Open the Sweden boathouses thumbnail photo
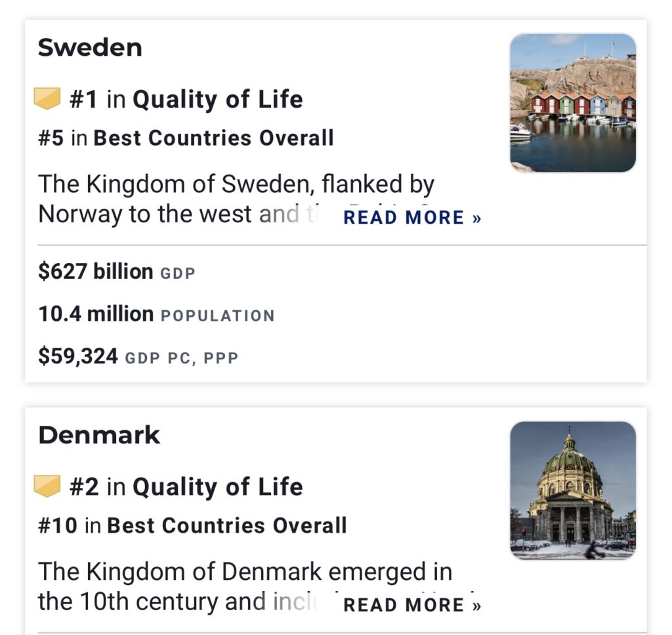672x635 pixels. [573, 103]
